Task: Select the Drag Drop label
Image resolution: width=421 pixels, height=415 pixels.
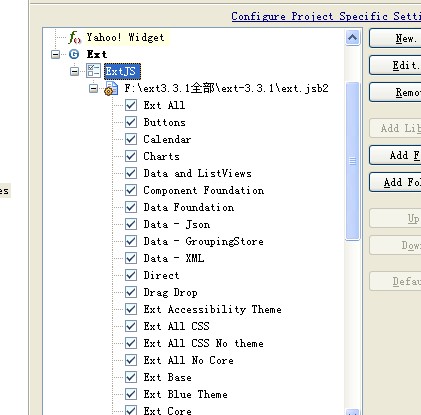Action: pyautogui.click(x=171, y=292)
